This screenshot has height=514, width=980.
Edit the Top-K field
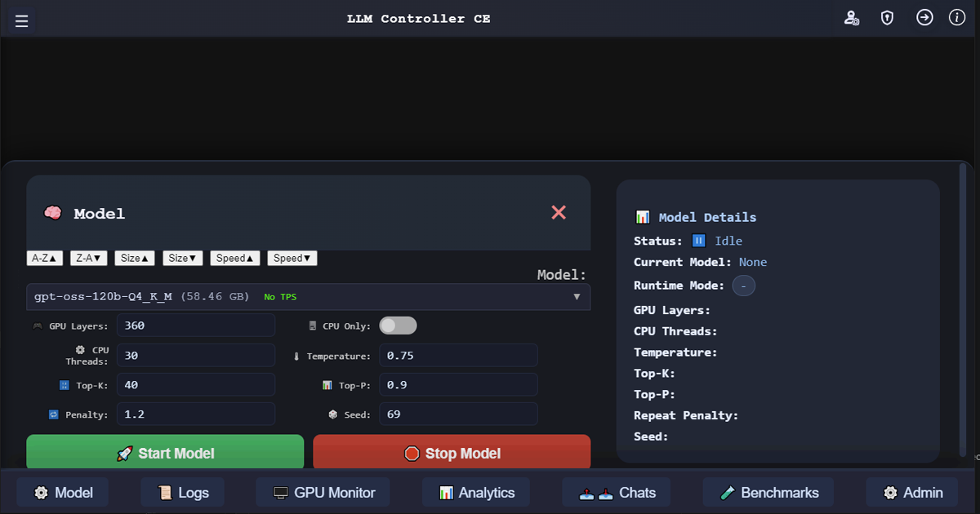pos(196,384)
